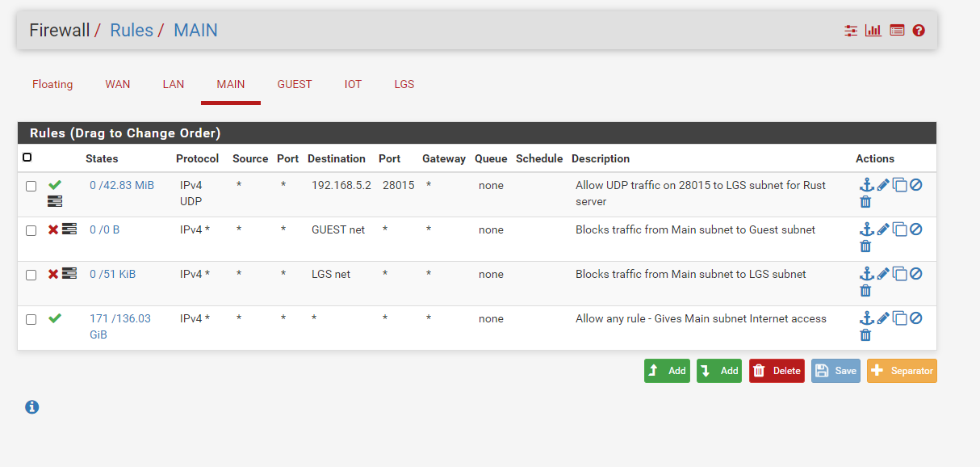Click the red Delete button
Image resolution: width=980 pixels, height=467 pixels.
pyautogui.click(x=777, y=371)
